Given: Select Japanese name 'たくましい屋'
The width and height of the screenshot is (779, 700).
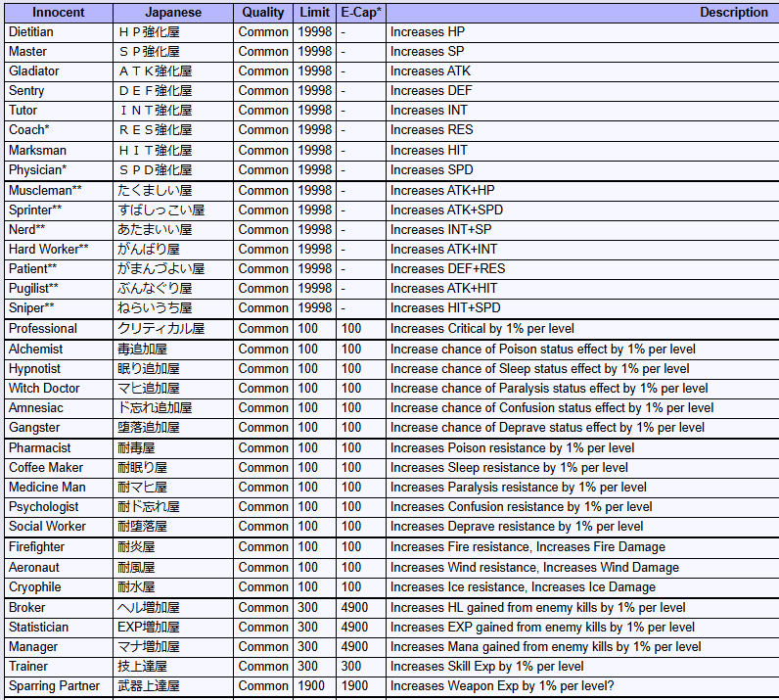Looking at the screenshot, I should tap(155, 191).
